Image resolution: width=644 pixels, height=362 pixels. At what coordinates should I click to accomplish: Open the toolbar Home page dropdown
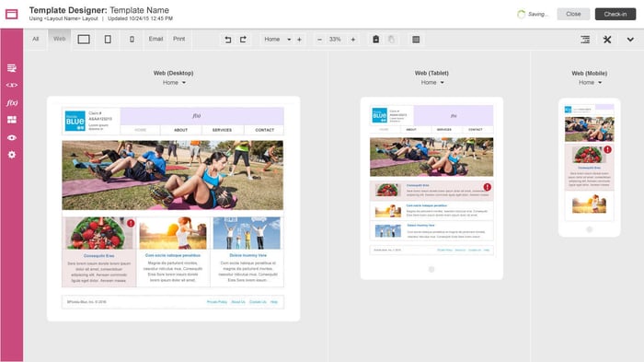click(277, 40)
